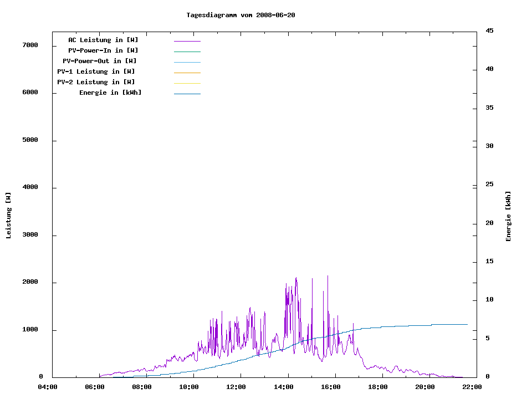
Task: Choose the PV-2 Leistung in [W] legend entry
Action: click(96, 82)
